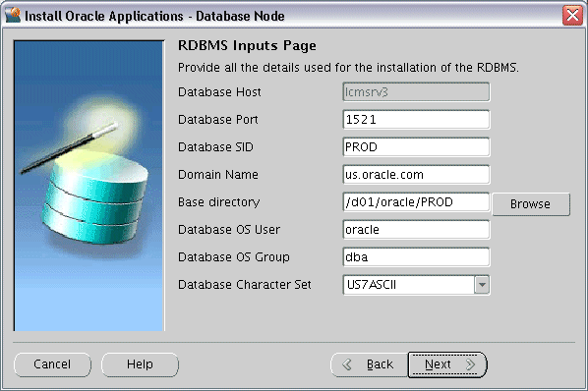Click the database wizard illustration
The image size is (588, 391).
tap(89, 186)
